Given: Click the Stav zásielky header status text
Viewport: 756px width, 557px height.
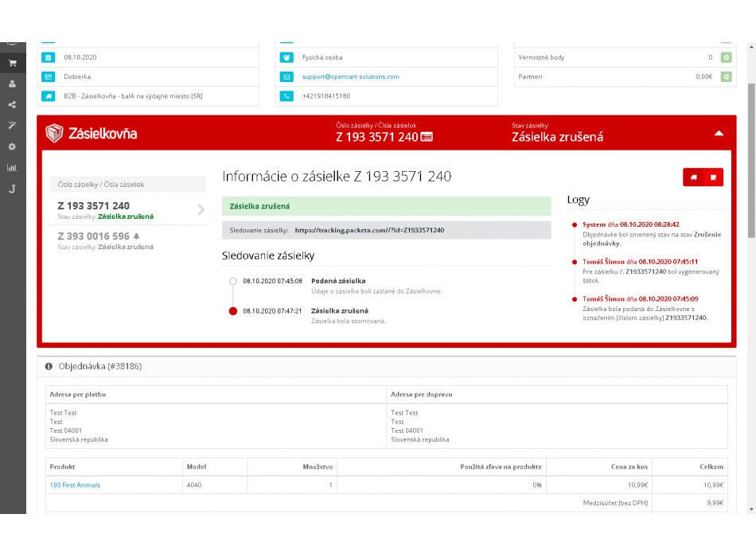Looking at the screenshot, I should [557, 137].
